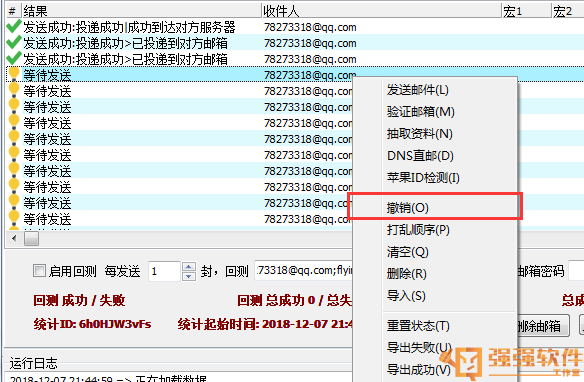Decrease the 每发送 count with the down arrow
This screenshot has width=584, height=382.
[x=189, y=276]
